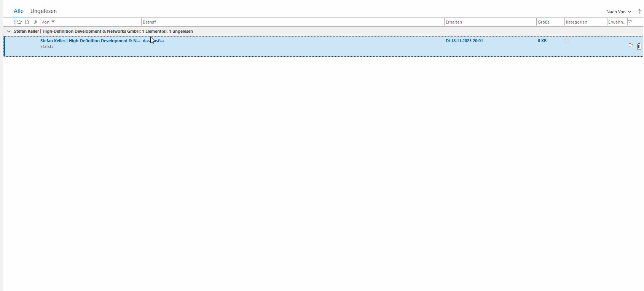Click the 'Von' column header sort arrow

(53, 22)
